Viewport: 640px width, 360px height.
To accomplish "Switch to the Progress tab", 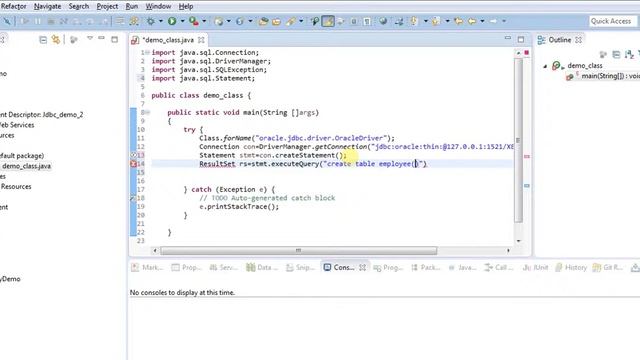I will (388, 268).
